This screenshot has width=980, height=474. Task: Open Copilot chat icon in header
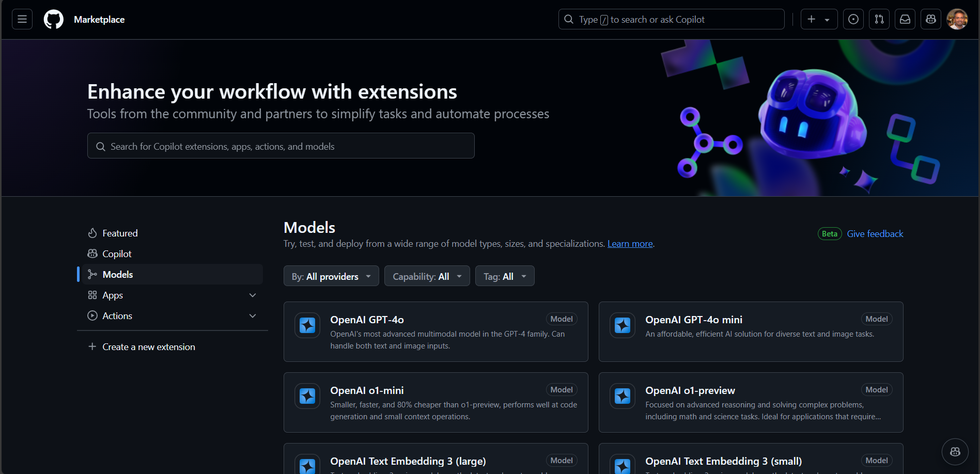[931, 19]
